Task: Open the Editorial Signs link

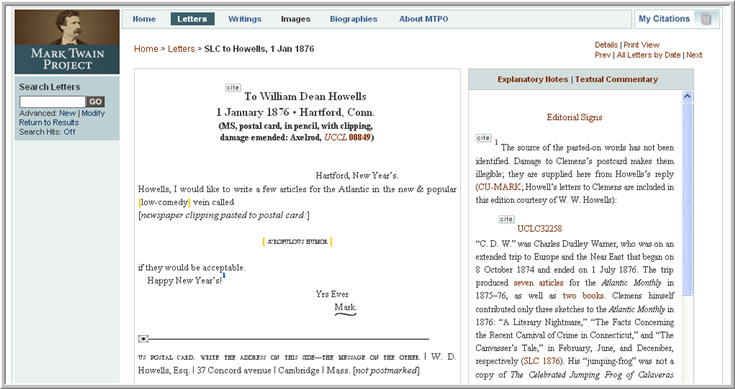Action: point(574,117)
